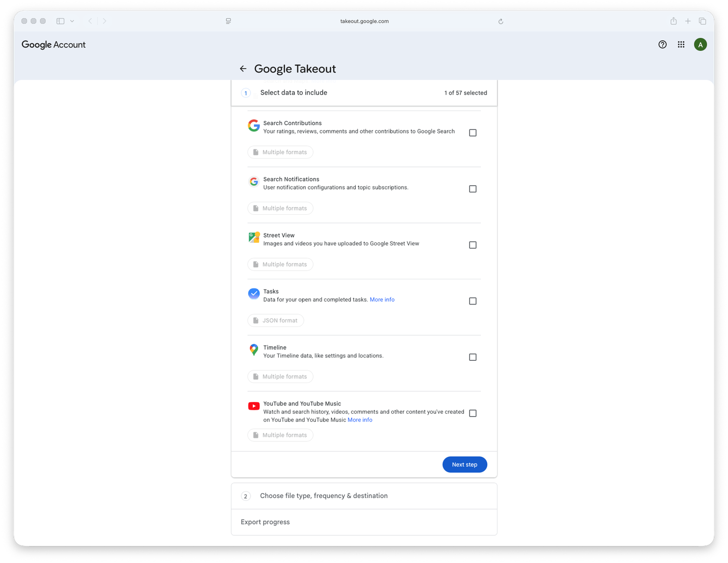
Task: Click the back arrow beside Google Takeout
Action: pyautogui.click(x=243, y=69)
